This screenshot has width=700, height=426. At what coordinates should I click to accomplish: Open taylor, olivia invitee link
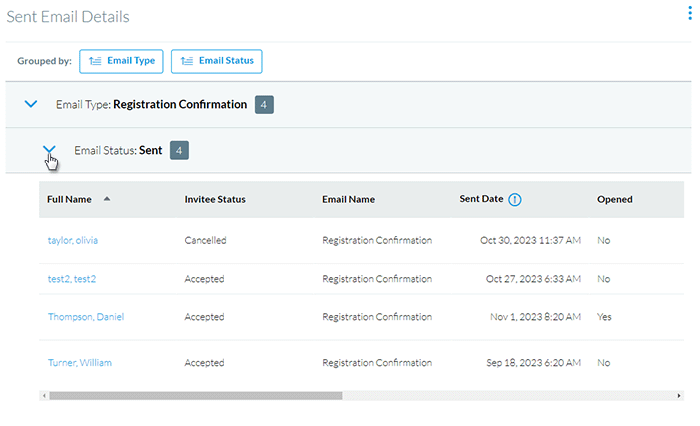[72, 241]
